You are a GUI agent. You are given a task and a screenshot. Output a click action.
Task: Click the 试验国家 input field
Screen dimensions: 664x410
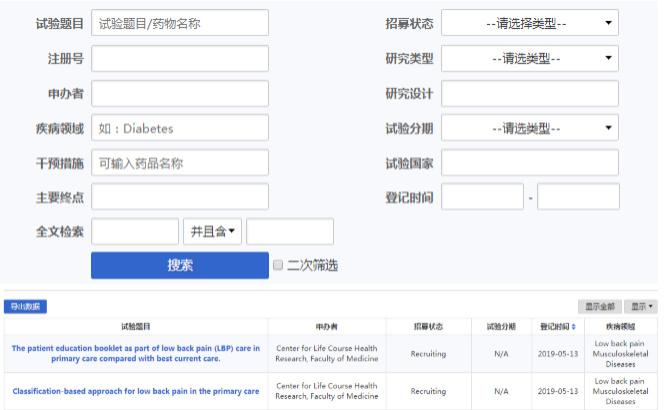(x=530, y=163)
